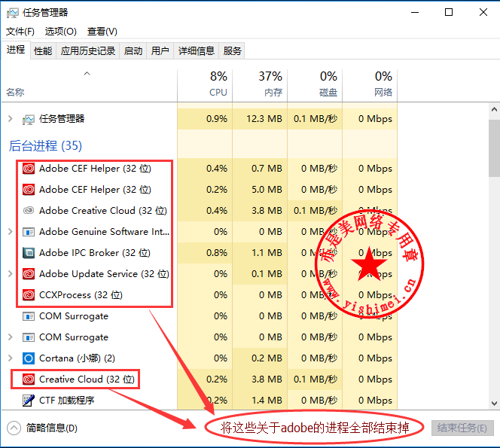Click the first COM Surrogate icon

pos(29,316)
